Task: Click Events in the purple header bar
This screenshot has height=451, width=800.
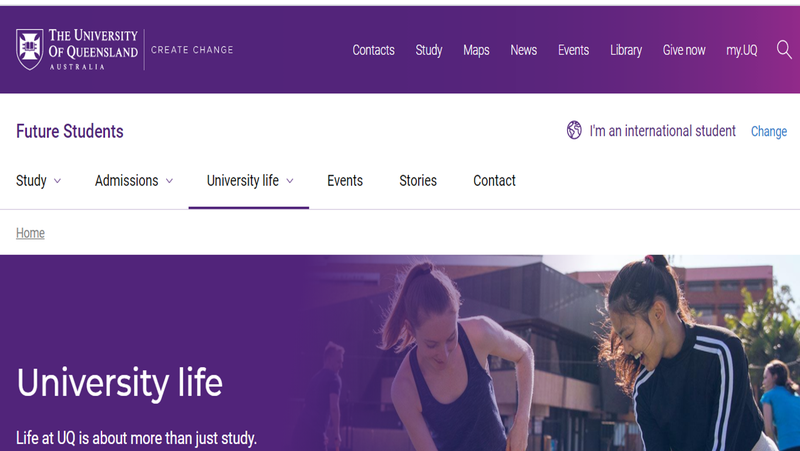Action: click(x=573, y=50)
